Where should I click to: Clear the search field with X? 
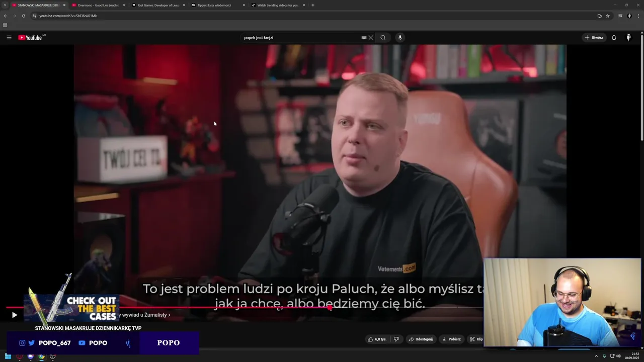click(x=371, y=38)
